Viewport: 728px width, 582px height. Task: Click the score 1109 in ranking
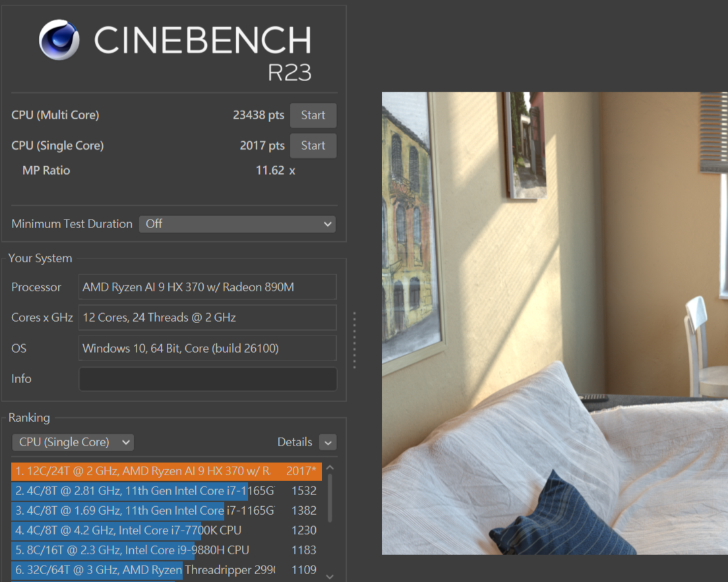tap(303, 570)
